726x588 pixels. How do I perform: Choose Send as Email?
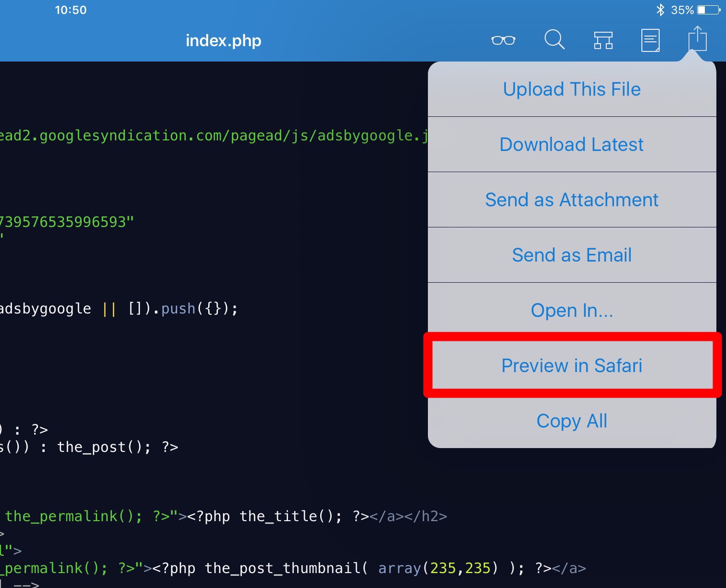pos(572,255)
